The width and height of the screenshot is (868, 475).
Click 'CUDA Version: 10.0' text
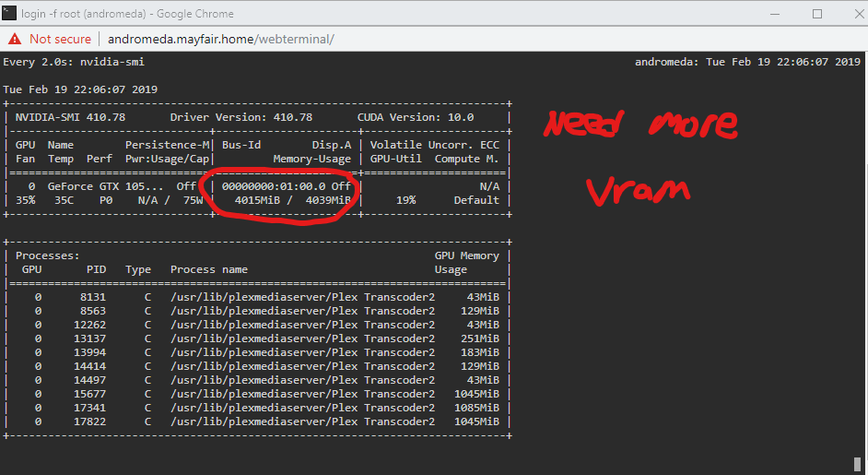point(416,117)
